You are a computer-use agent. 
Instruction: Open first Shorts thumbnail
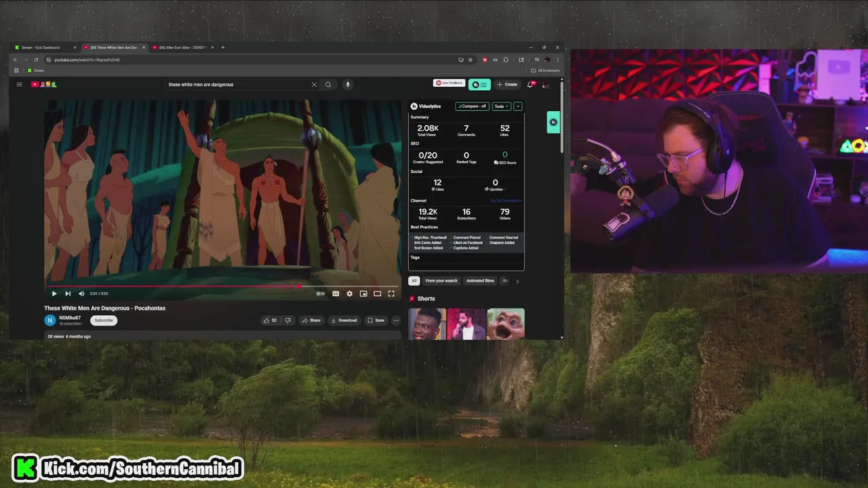(427, 324)
